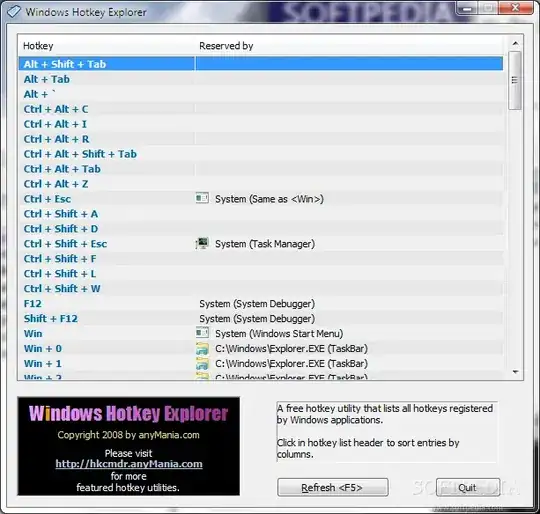Select the Ctrl + Shift + L row
This screenshot has height=514, width=540.
click(261, 274)
